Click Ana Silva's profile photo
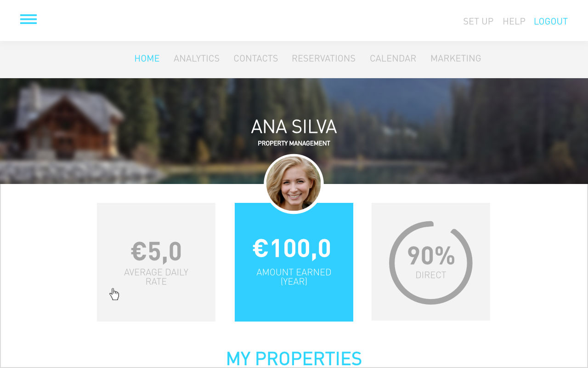588x368 pixels. (294, 184)
